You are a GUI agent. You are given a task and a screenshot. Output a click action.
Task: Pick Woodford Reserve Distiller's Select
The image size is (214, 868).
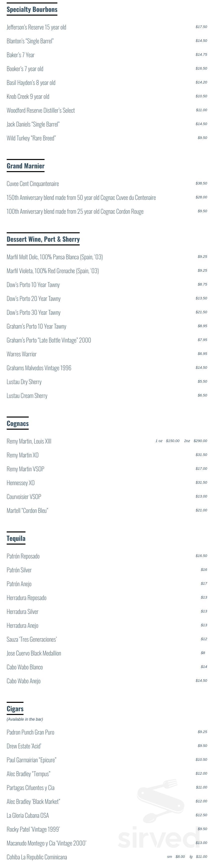[x=41, y=110]
